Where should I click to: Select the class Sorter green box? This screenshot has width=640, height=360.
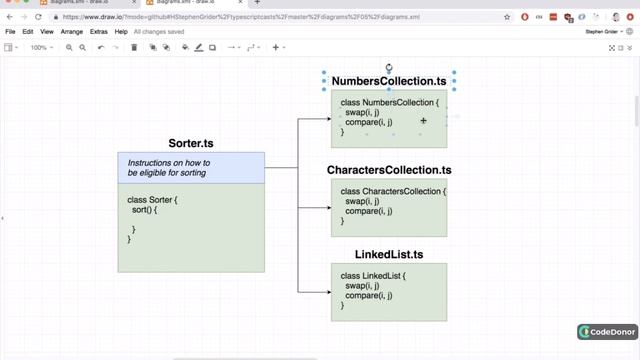(x=191, y=228)
